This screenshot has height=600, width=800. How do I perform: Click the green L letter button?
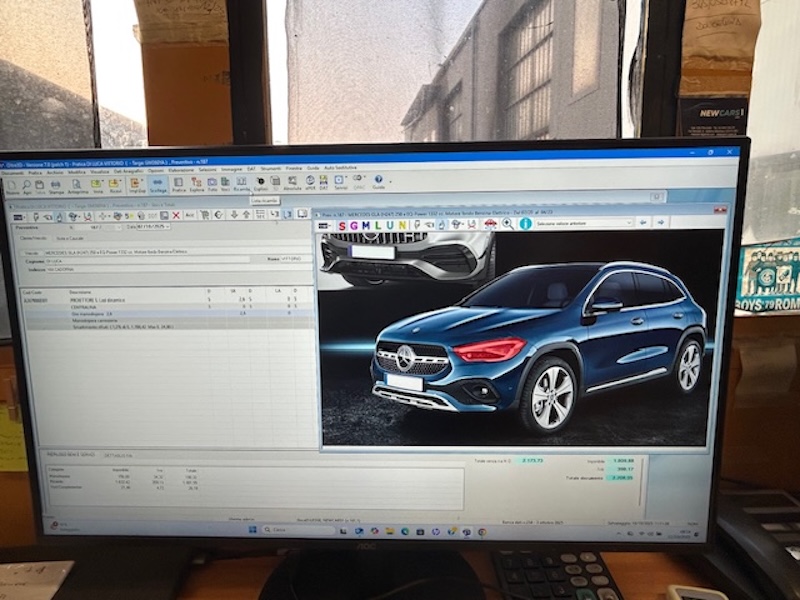click(x=378, y=226)
